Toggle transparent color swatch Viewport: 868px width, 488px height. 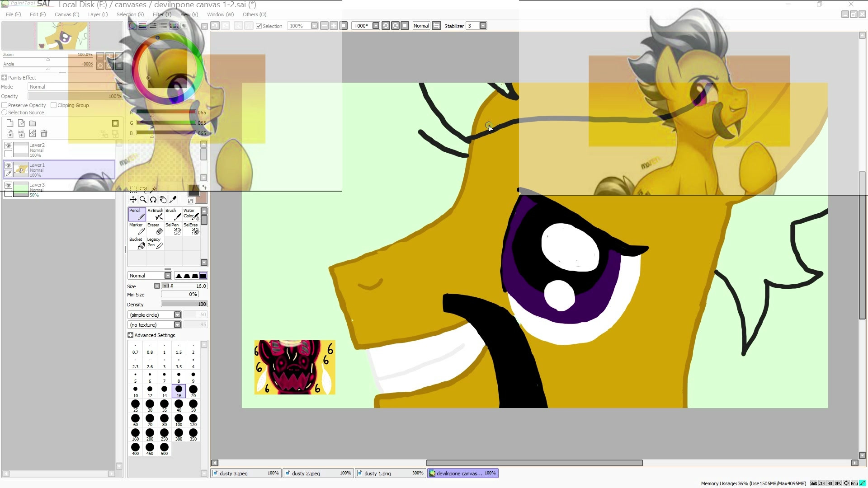tap(190, 201)
